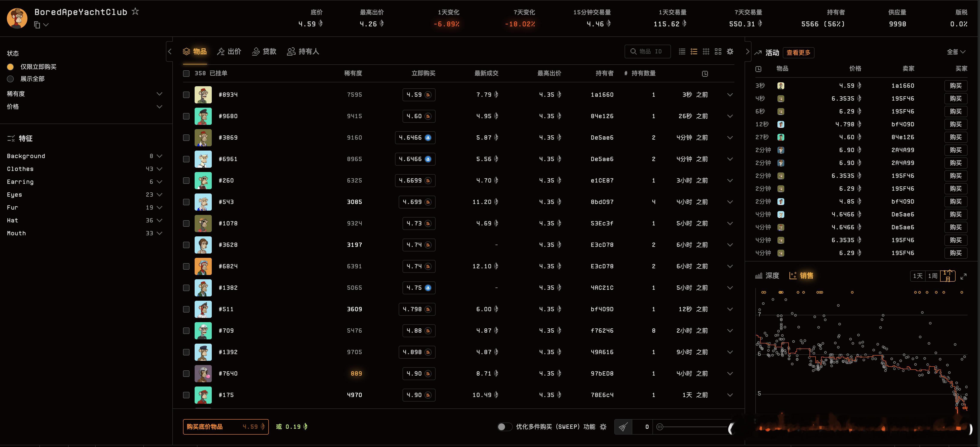Check the box for item #8934
The height and width of the screenshot is (447, 980).
coord(186,95)
